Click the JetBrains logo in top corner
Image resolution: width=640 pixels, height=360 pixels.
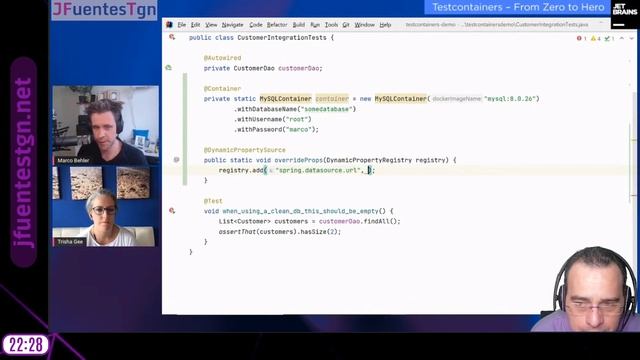pyautogui.click(x=625, y=14)
